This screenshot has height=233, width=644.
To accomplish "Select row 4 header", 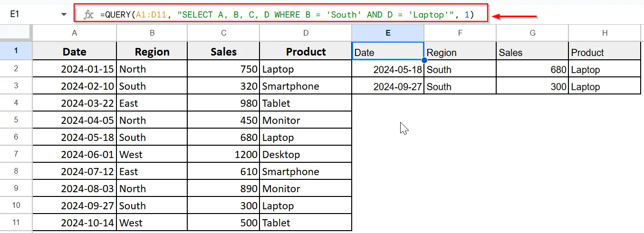I will (x=16, y=103).
